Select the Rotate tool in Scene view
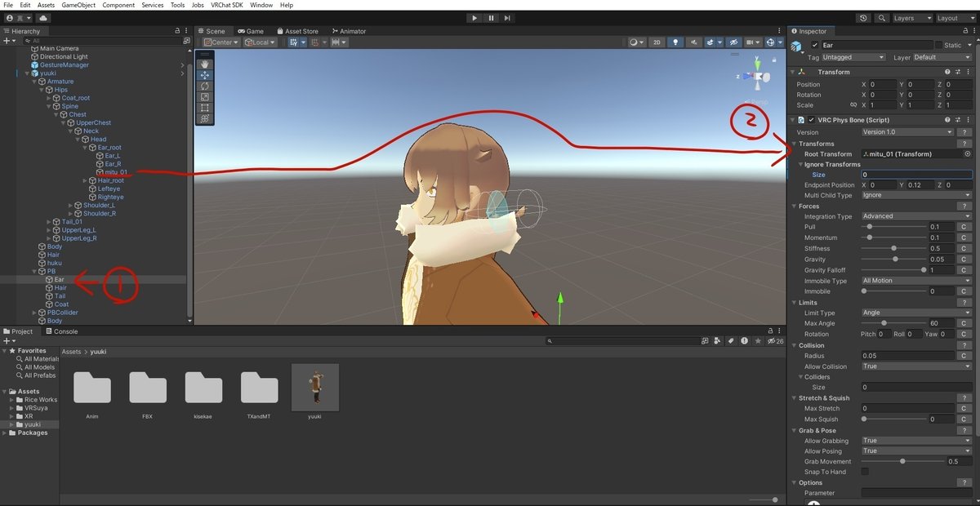 pyautogui.click(x=204, y=86)
